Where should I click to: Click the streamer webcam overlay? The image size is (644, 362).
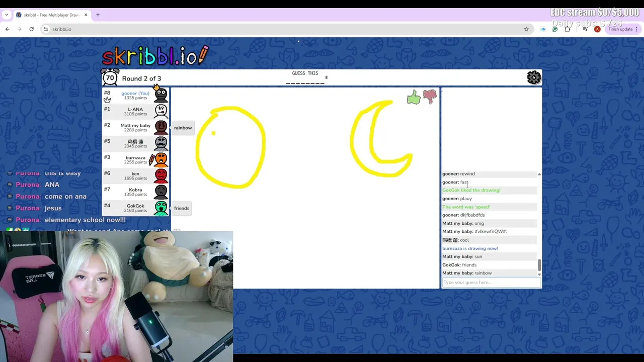coord(117,297)
